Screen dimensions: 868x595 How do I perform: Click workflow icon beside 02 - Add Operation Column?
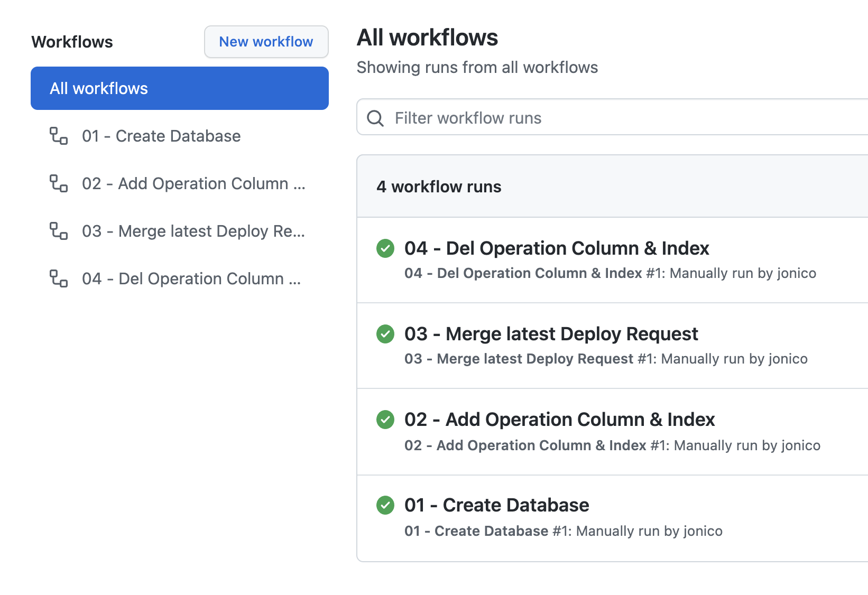59,183
